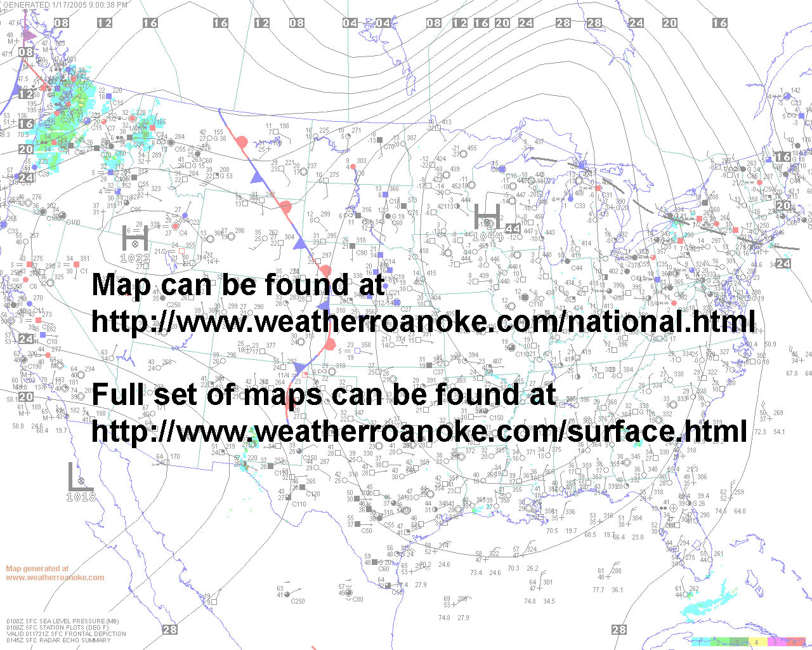Open the weatherroanoke.com/national.html URL
The image size is (812, 650).
pos(423,321)
